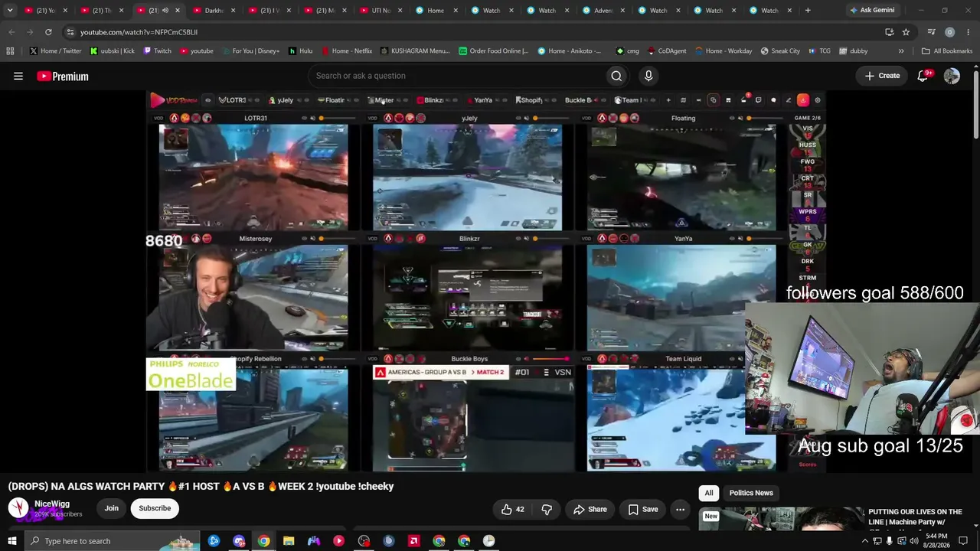Select the All filter chip

[709, 493]
